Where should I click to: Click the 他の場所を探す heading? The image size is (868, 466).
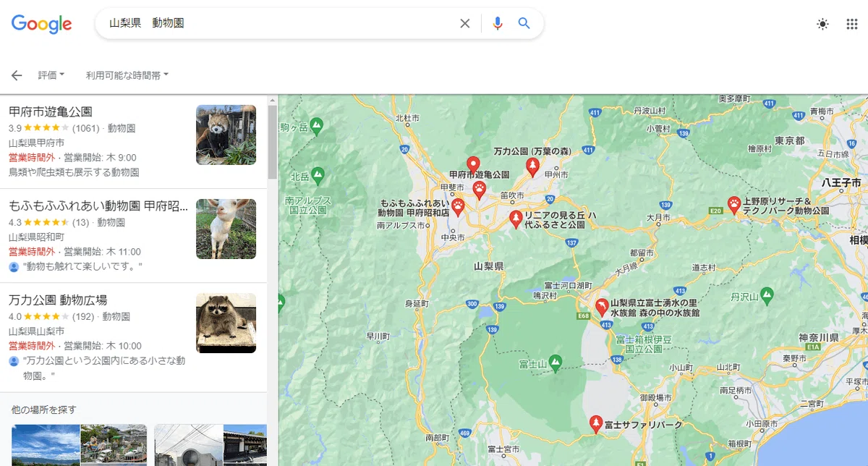click(x=44, y=410)
